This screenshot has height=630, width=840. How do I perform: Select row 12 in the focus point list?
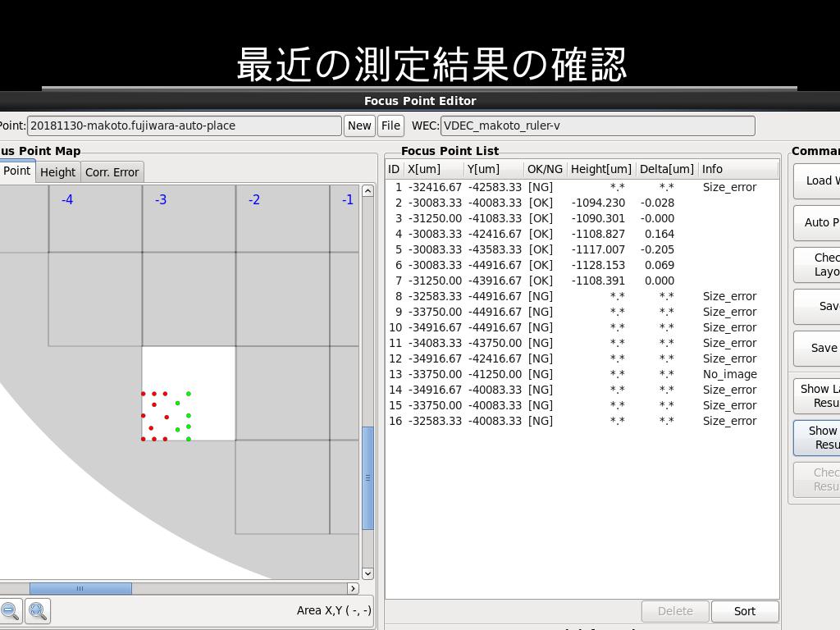tap(582, 358)
